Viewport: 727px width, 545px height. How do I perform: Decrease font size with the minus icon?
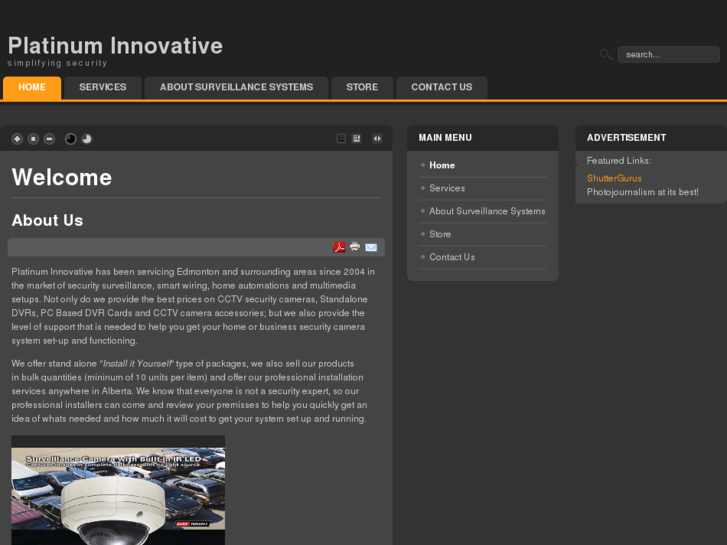point(49,139)
